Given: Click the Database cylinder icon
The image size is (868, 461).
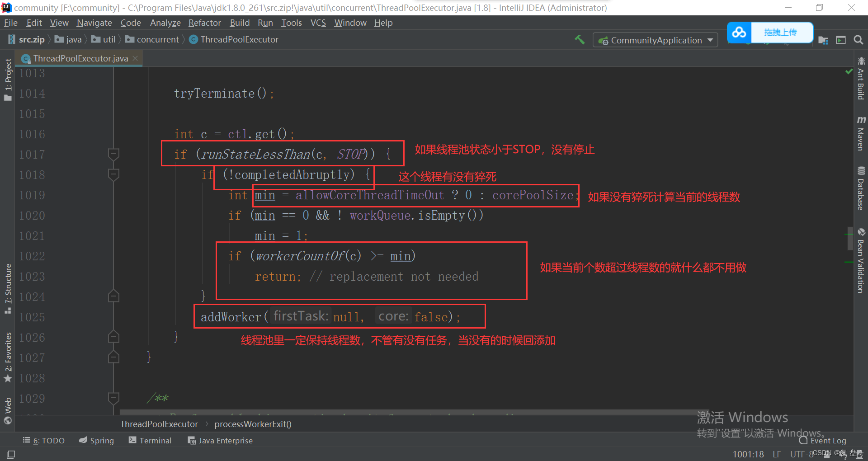Looking at the screenshot, I should 861,170.
